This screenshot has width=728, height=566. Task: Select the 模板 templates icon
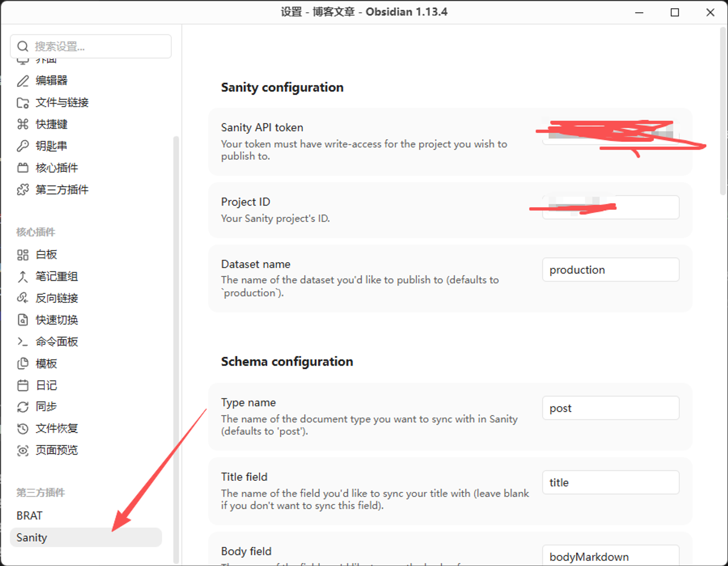tap(23, 364)
